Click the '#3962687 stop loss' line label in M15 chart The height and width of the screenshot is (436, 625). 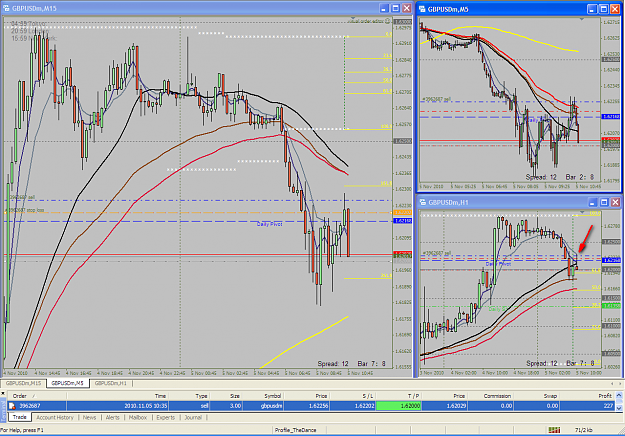[x=24, y=210]
